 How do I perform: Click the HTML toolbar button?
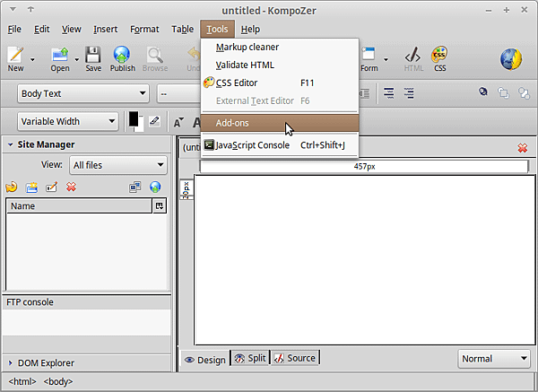click(413, 59)
